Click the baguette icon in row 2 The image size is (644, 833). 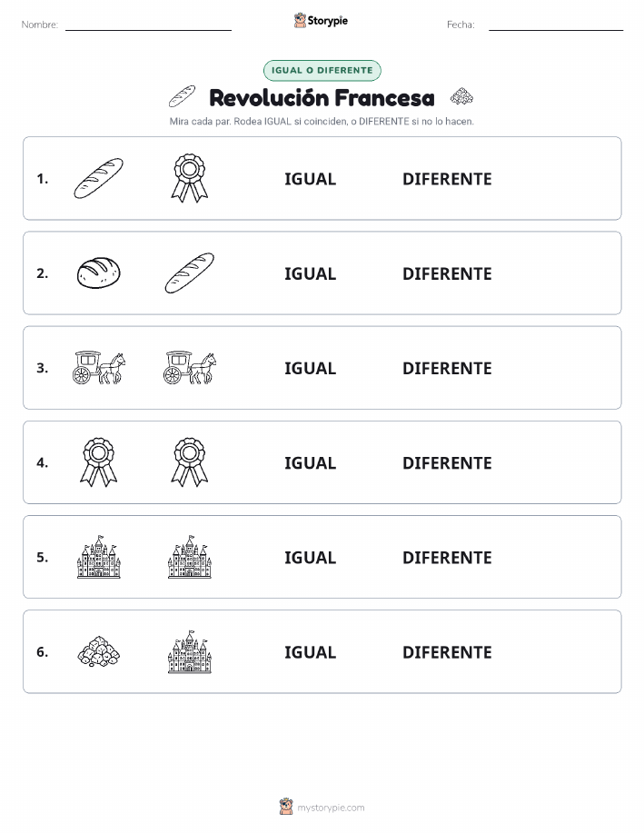(x=190, y=273)
